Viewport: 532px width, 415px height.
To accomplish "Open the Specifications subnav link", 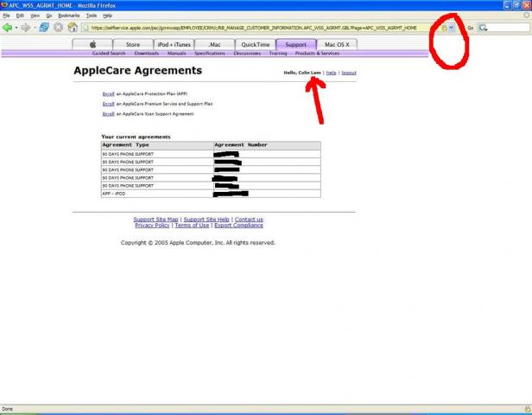I will [x=210, y=54].
